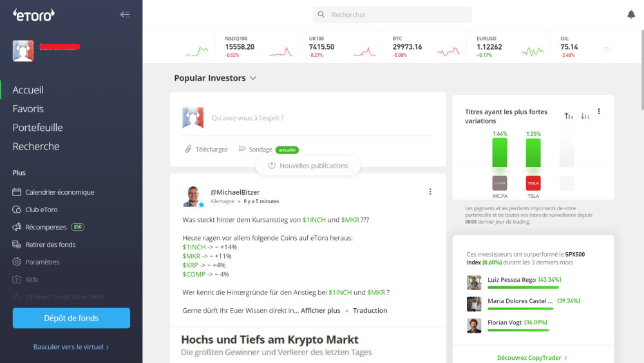Click Basculer vers le virtuel link

tap(71, 347)
